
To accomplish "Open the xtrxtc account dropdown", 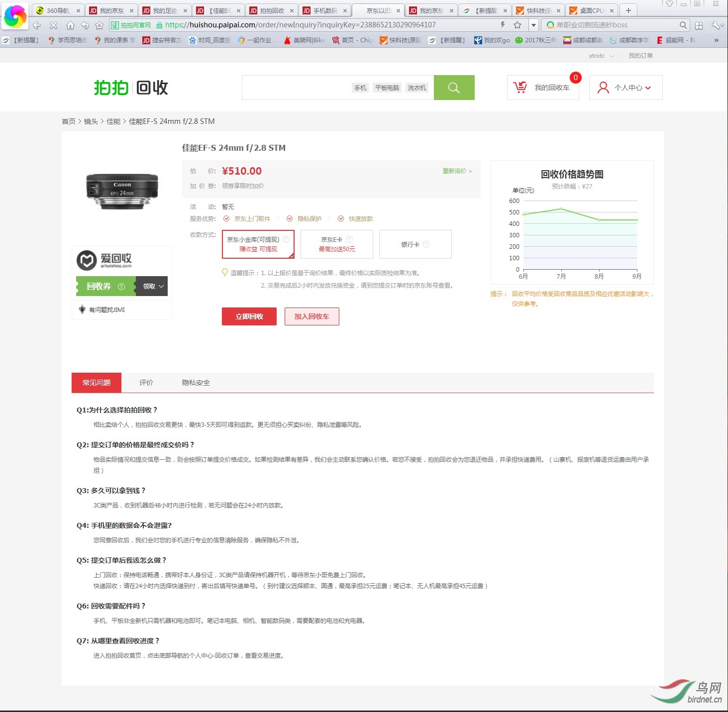I will [602, 56].
